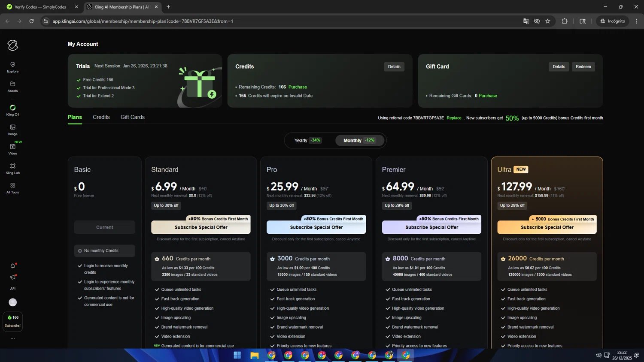Image resolution: width=644 pixels, height=362 pixels.
Task: Click the Incógnito profile indicator
Action: (x=613, y=21)
